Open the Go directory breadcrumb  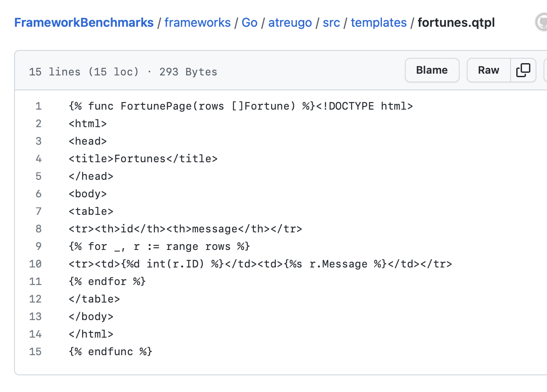coord(249,23)
